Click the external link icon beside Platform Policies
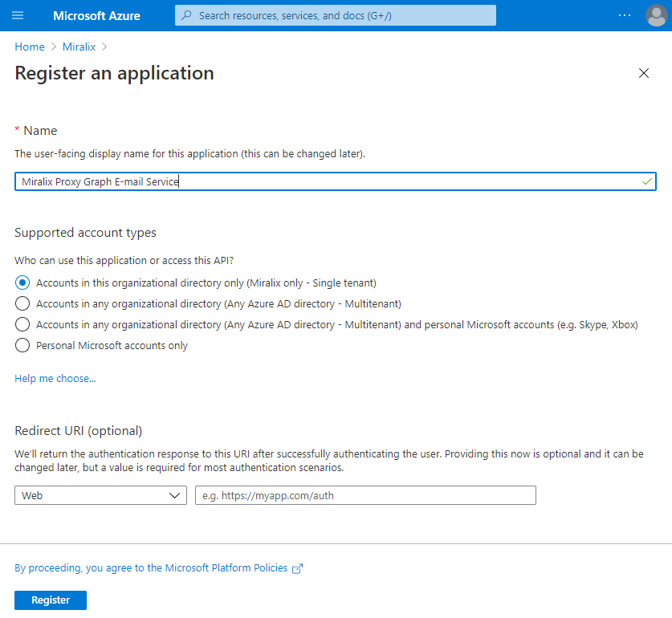The image size is (672, 618). pyautogui.click(x=297, y=568)
